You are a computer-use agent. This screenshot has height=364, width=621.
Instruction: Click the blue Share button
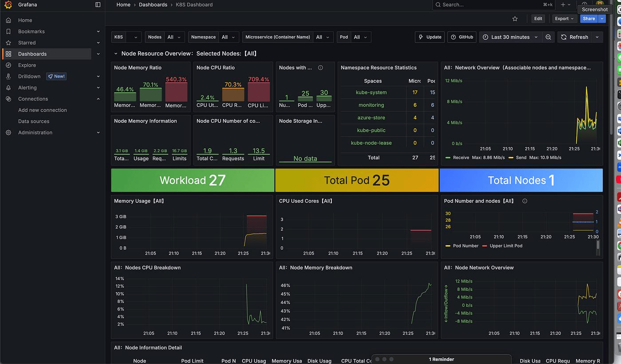[589, 19]
